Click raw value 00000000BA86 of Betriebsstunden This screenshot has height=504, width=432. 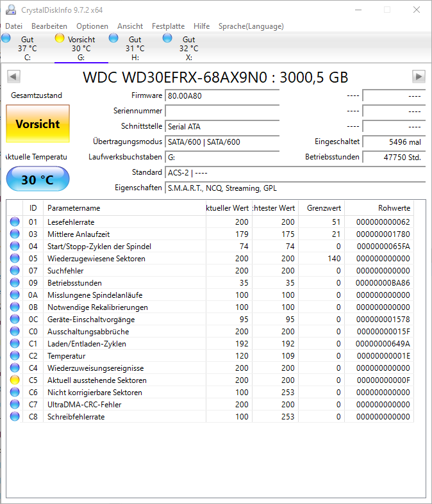click(383, 283)
